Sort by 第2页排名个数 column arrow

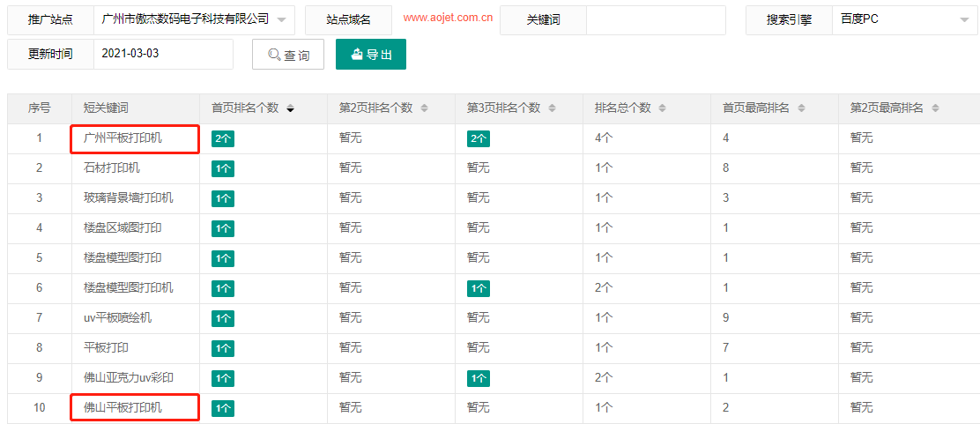pos(424,108)
